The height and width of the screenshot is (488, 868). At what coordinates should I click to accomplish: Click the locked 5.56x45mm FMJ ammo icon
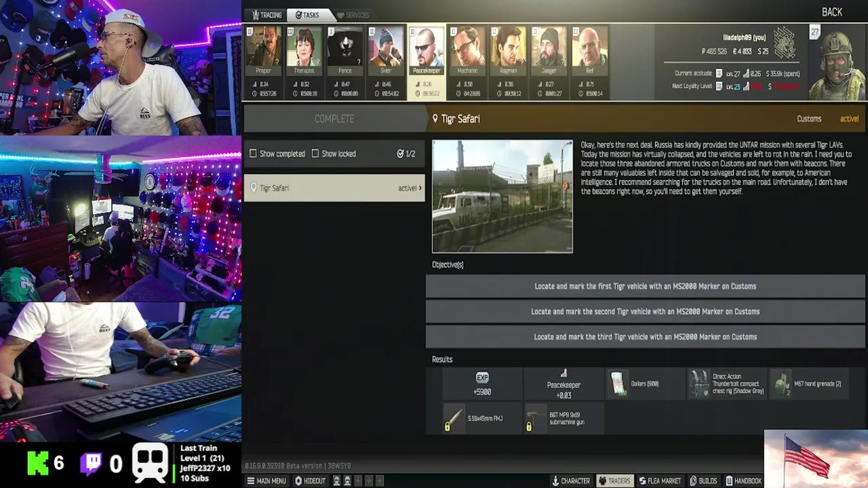coord(453,418)
